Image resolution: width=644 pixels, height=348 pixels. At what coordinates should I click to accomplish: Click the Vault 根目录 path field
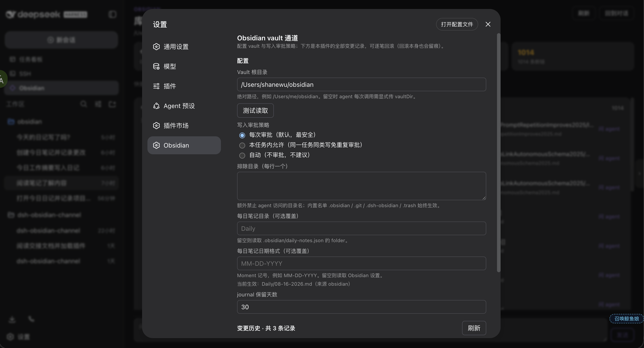pos(361,85)
